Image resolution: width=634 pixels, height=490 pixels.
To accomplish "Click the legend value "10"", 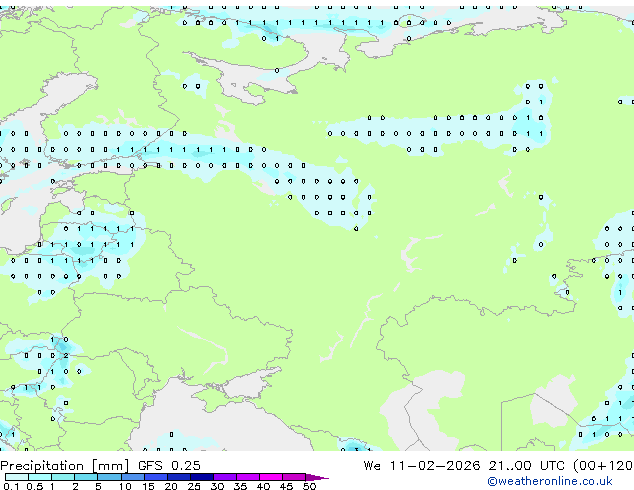I will tap(125, 486).
